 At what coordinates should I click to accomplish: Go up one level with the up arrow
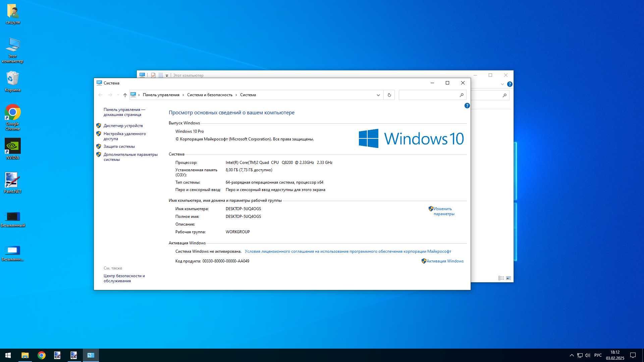[x=125, y=95]
